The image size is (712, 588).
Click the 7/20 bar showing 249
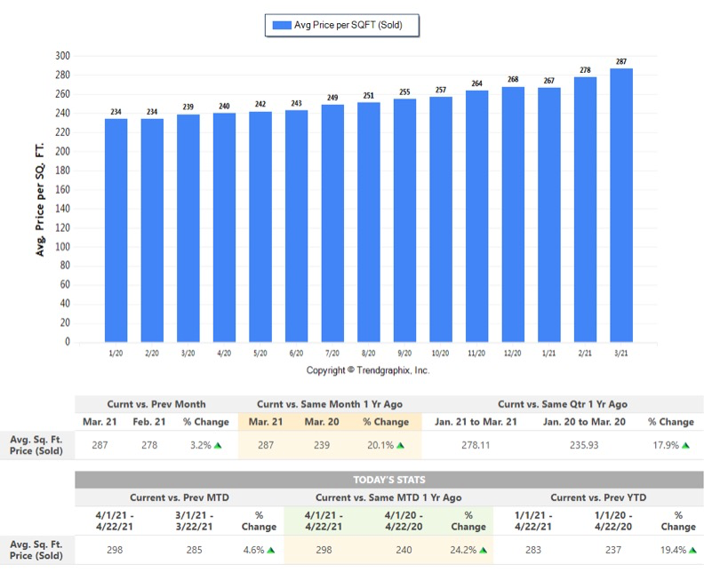pyautogui.click(x=332, y=223)
